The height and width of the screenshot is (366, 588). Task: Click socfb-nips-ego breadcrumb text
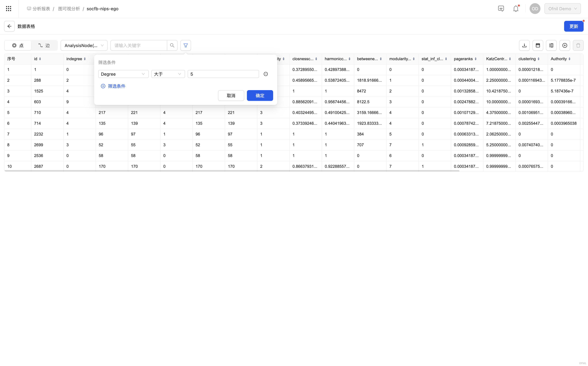click(102, 9)
